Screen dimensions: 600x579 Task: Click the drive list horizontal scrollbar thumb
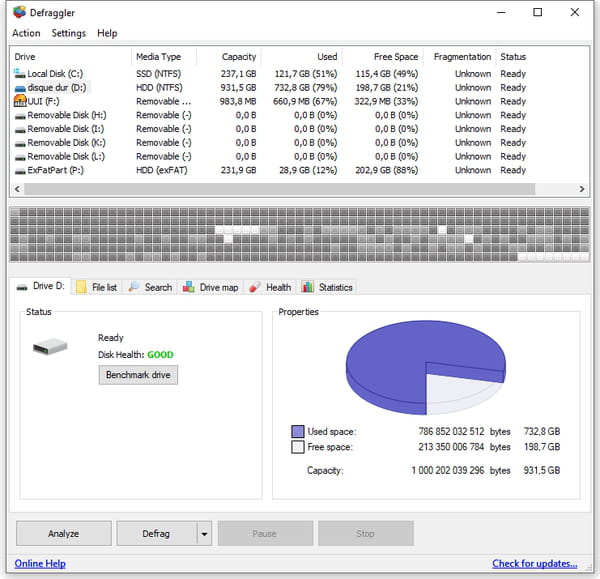279,189
